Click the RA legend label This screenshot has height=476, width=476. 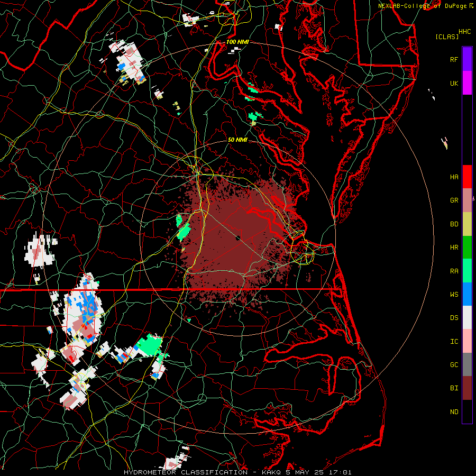tap(454, 271)
